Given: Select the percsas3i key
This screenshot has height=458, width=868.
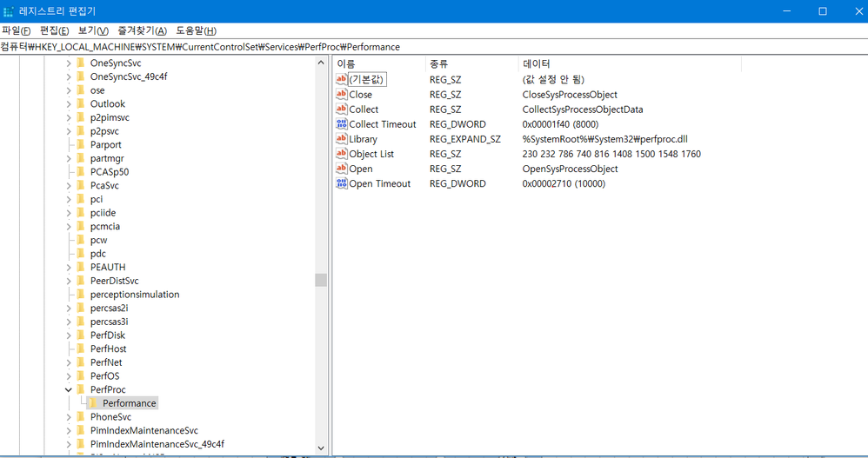Looking at the screenshot, I should tap(109, 322).
